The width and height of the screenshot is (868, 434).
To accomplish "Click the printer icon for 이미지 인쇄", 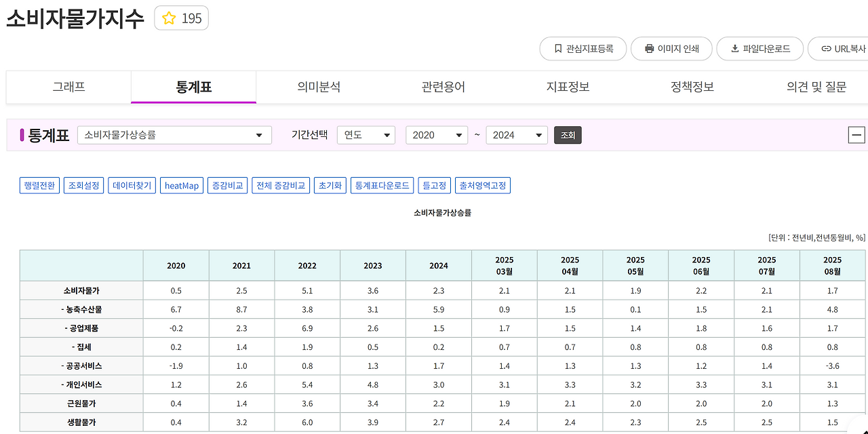I will point(649,49).
